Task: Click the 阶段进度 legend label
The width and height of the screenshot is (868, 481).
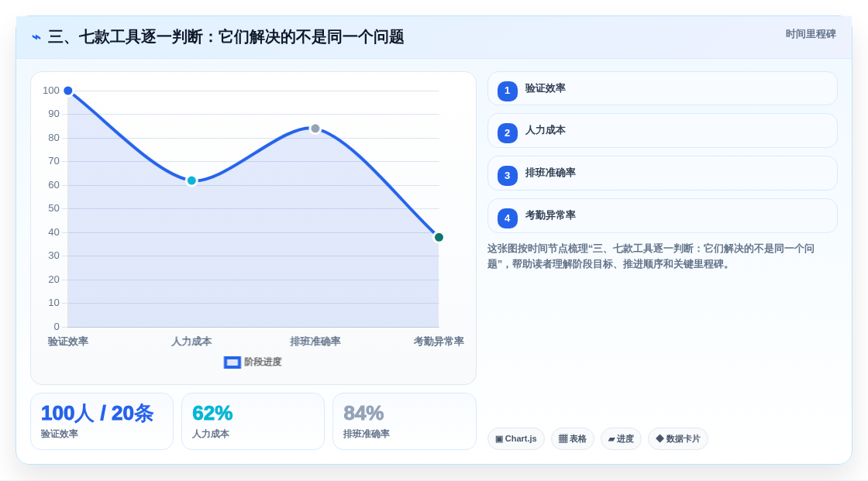Action: pyautogui.click(x=263, y=362)
